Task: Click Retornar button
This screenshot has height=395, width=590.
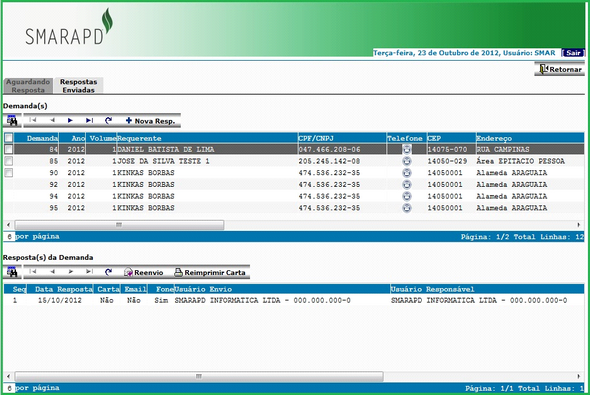Action: pos(560,69)
